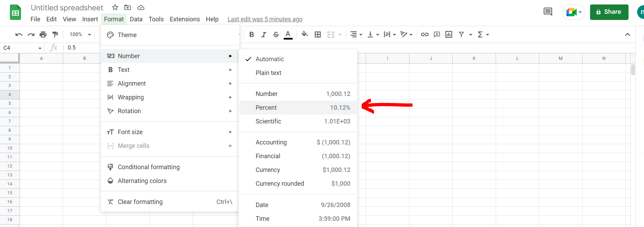The height and width of the screenshot is (227, 644).
Task: Click the Fill color bucket icon
Action: (x=304, y=34)
